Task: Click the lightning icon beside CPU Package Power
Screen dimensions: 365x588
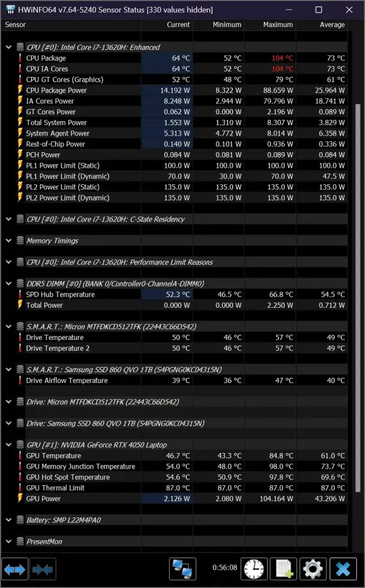Action: (x=20, y=90)
